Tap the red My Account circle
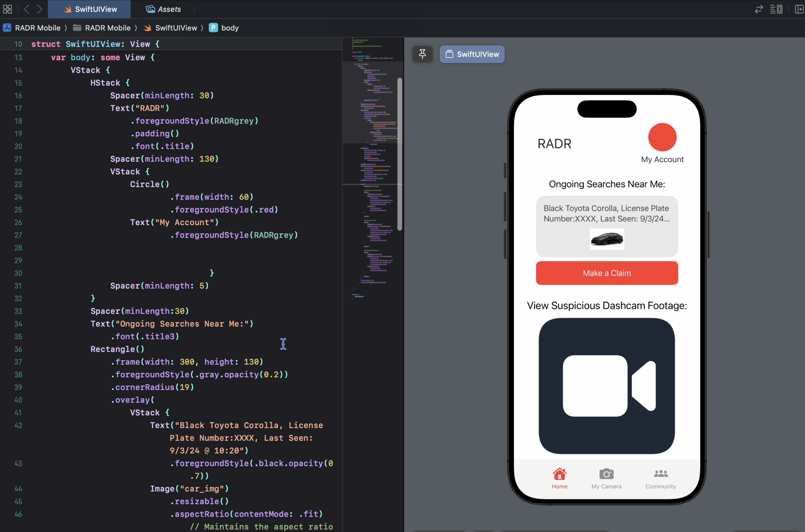This screenshot has width=805, height=532. click(x=662, y=137)
